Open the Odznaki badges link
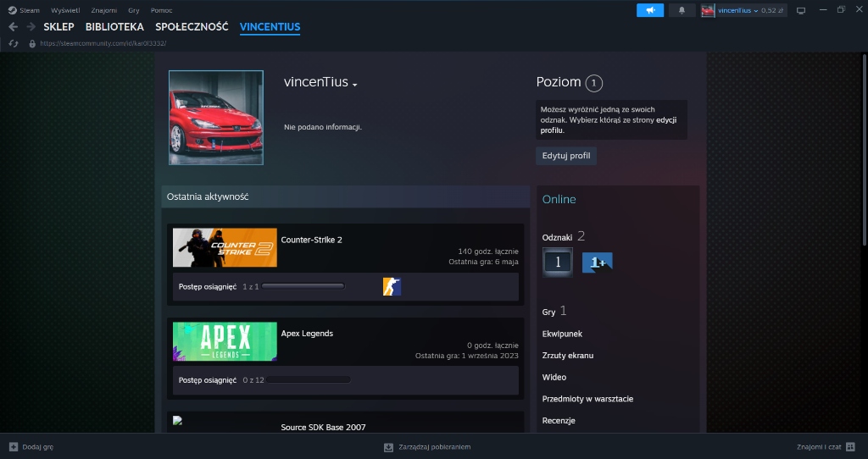The image size is (868, 459). tap(557, 237)
